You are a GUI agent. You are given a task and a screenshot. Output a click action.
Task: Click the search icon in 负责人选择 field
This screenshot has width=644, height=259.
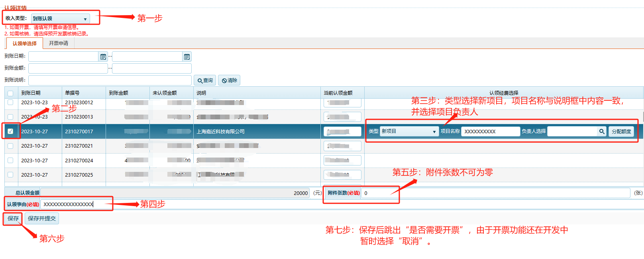pos(602,131)
